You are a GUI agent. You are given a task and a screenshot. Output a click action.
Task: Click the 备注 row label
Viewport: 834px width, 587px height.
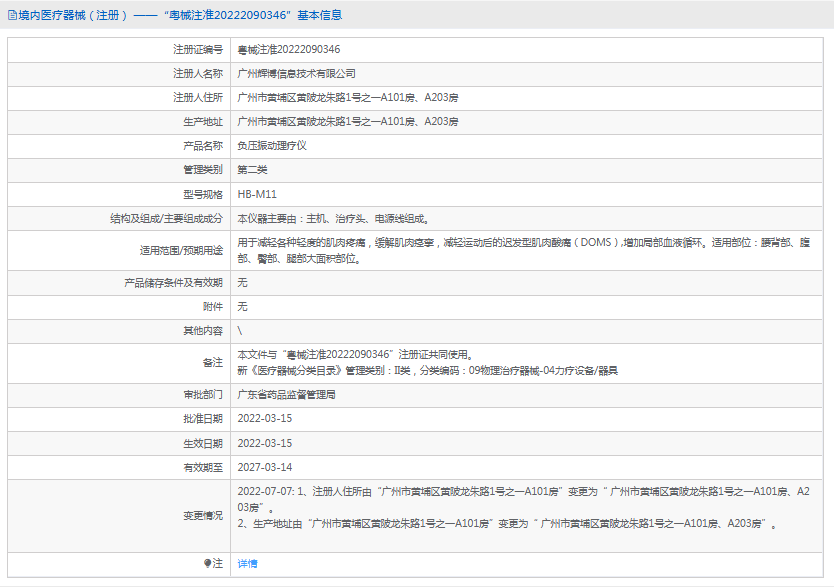[x=213, y=363]
